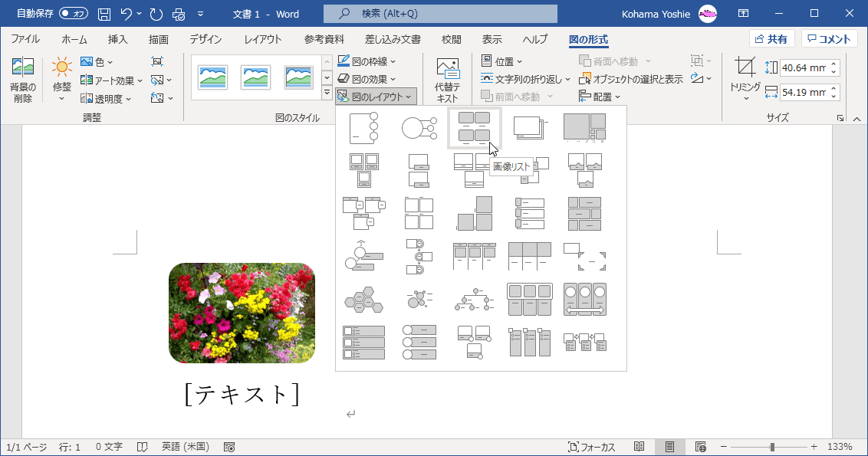
Task: Toggle the 自動保存 autosave switch
Action: pyautogui.click(x=74, y=14)
